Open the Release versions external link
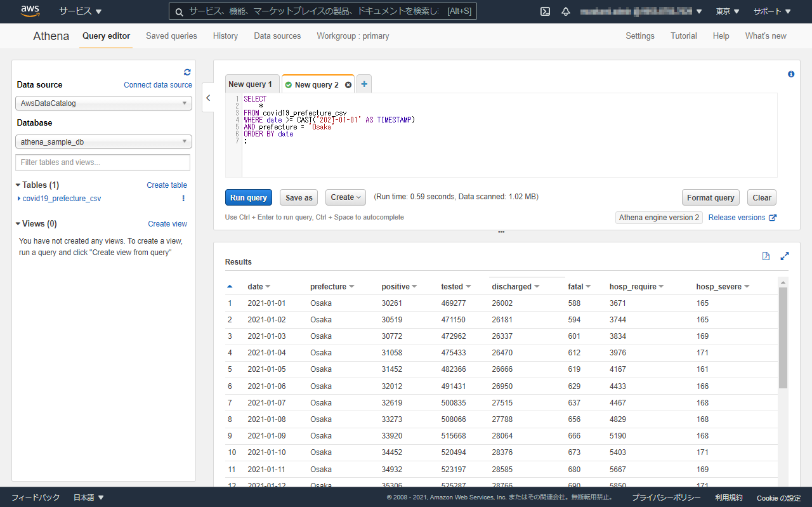This screenshot has height=507, width=812. coord(742,218)
